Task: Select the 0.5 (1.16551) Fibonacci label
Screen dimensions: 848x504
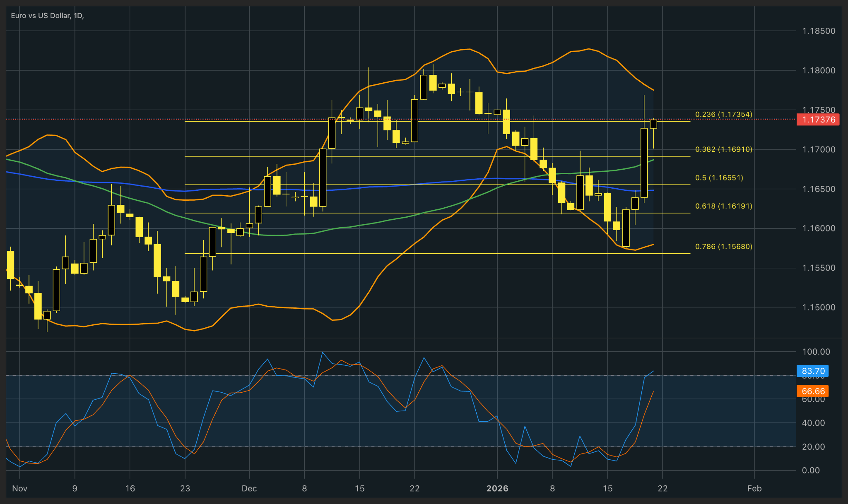Action: point(719,178)
